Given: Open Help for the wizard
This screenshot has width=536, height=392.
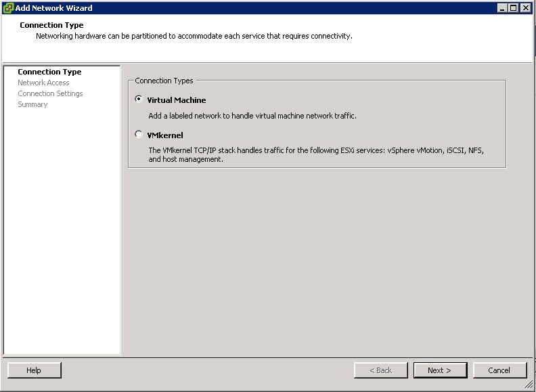Looking at the screenshot, I should (34, 370).
